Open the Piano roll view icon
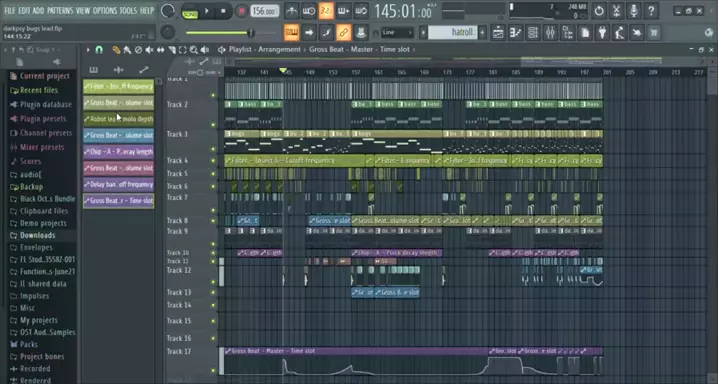 tap(516, 32)
